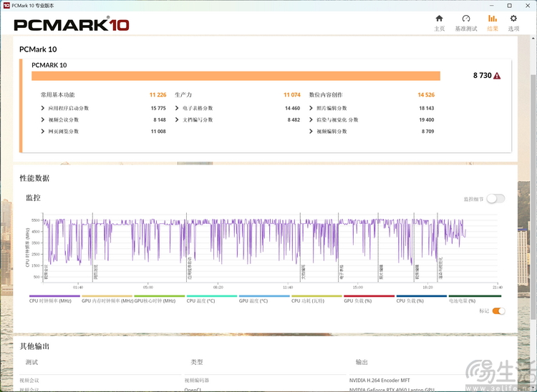The height and width of the screenshot is (392, 537).
Task: Click the score value 19 400
Action: 427,119
